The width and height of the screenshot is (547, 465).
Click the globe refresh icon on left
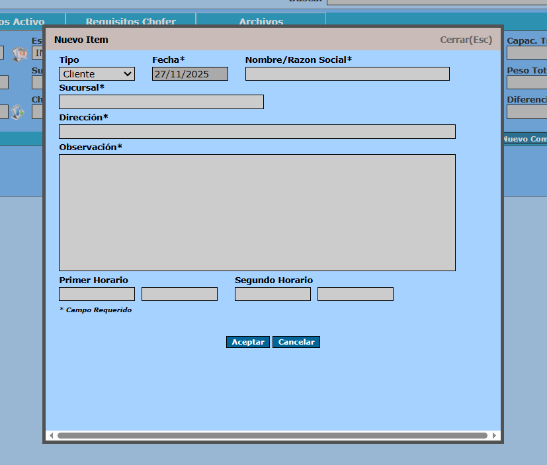(17, 112)
